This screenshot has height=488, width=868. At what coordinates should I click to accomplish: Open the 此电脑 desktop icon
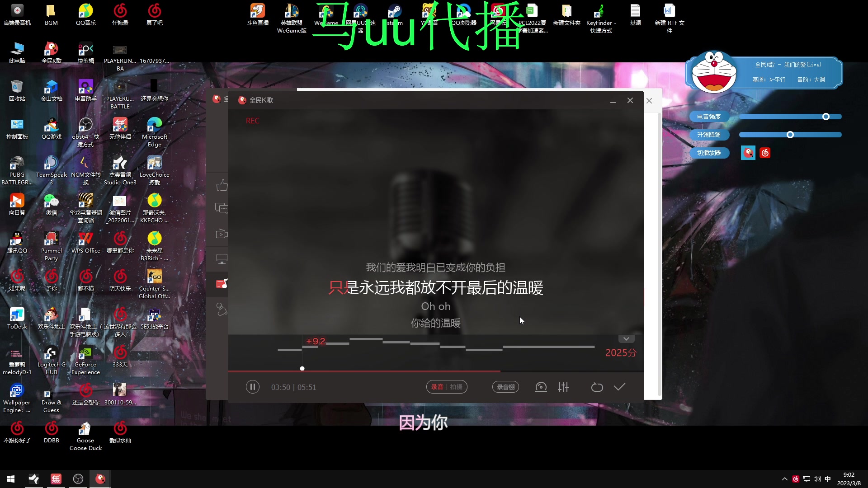17,53
